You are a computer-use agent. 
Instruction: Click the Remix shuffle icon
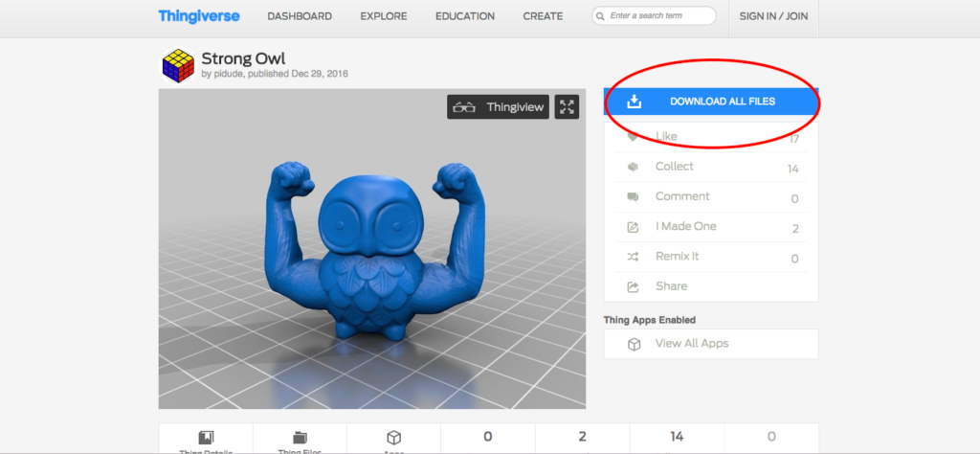633,257
